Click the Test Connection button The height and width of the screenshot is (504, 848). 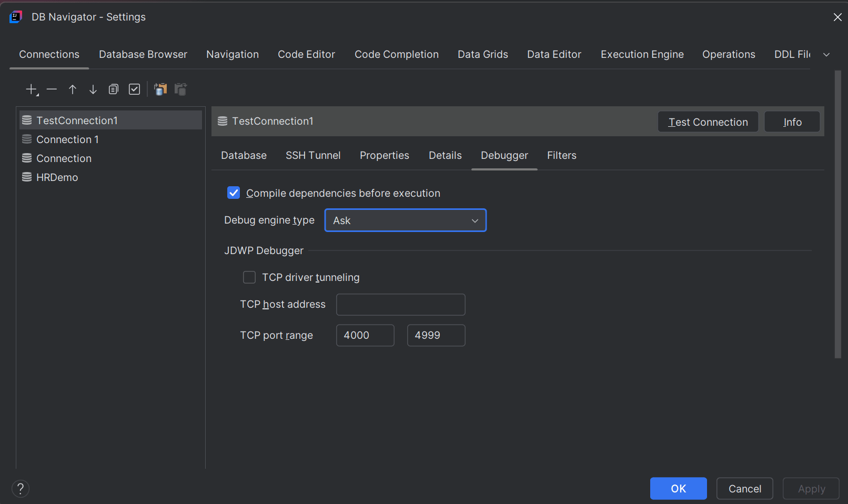[708, 122]
